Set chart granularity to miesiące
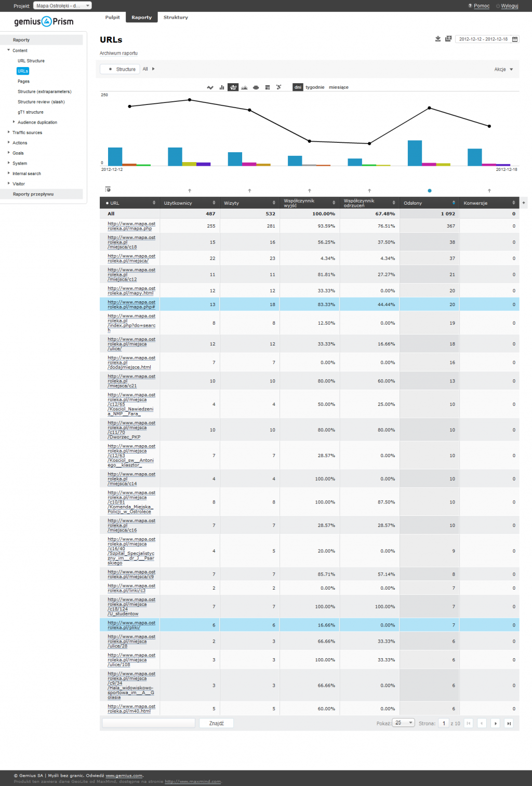This screenshot has height=786, width=532. tap(338, 87)
